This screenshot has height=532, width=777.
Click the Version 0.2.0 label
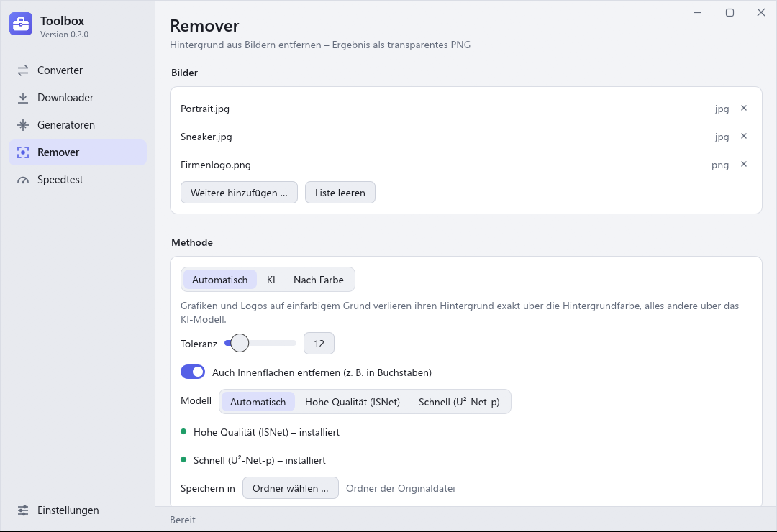click(65, 35)
